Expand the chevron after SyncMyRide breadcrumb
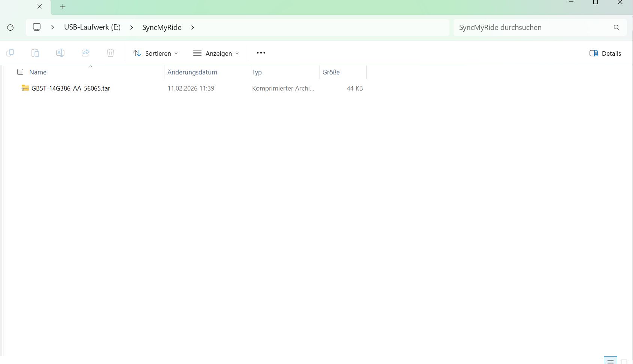This screenshot has height=364, width=633. (193, 27)
